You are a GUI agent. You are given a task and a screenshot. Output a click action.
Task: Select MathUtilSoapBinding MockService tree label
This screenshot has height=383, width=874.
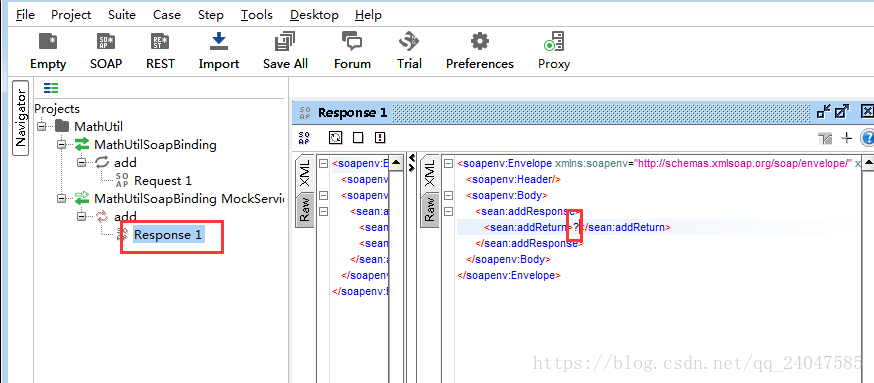tap(189, 198)
